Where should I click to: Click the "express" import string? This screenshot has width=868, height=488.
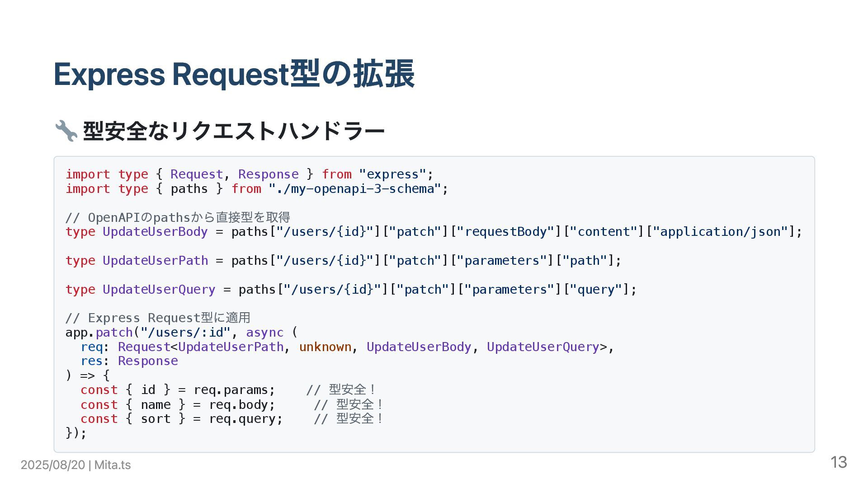coord(392,174)
